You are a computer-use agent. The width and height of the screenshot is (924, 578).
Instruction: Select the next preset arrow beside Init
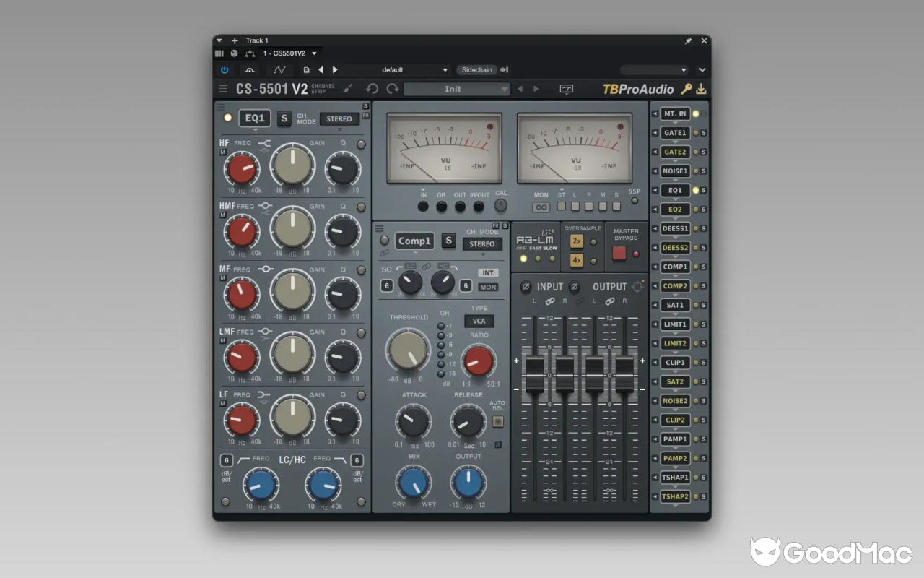[536, 89]
